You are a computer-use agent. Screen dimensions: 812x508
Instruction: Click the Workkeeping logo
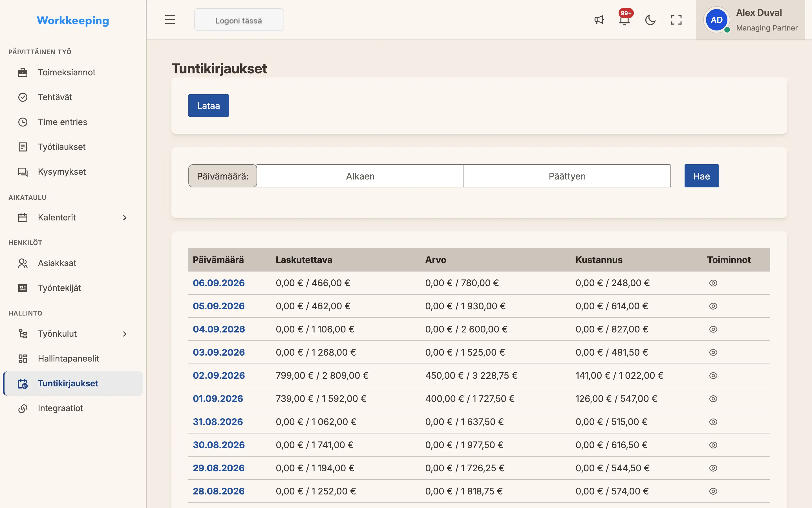point(73,21)
